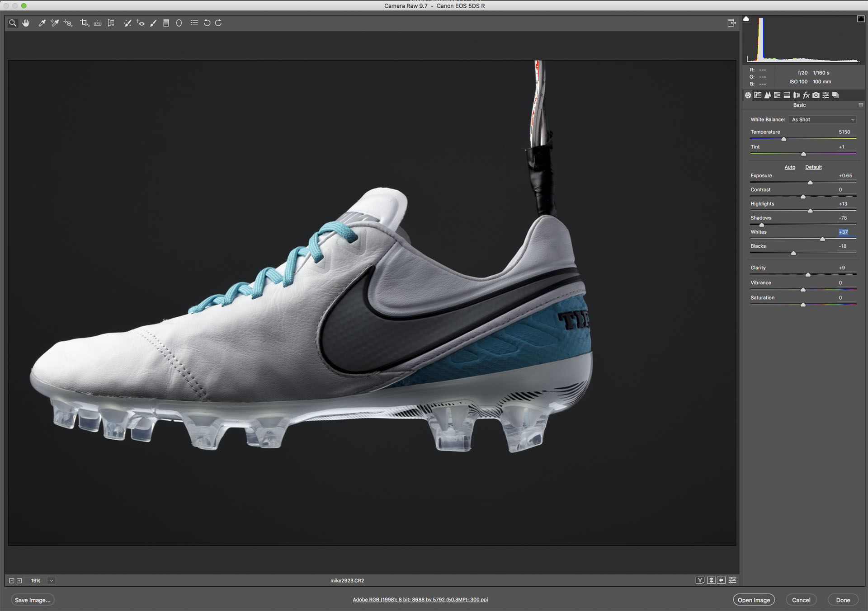The height and width of the screenshot is (611, 868).
Task: Toggle highlight clipping warning in histogram
Action: [x=861, y=19]
